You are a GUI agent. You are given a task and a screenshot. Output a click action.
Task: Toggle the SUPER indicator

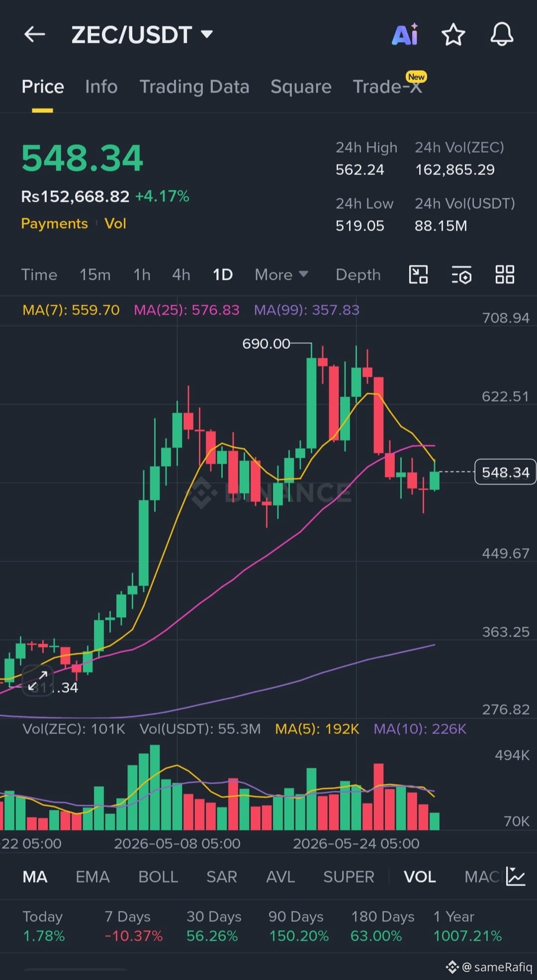(349, 877)
